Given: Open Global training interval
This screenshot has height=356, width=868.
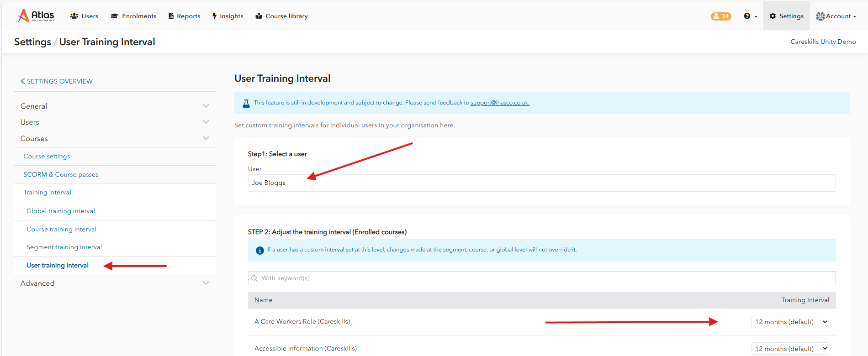Looking at the screenshot, I should tap(61, 211).
